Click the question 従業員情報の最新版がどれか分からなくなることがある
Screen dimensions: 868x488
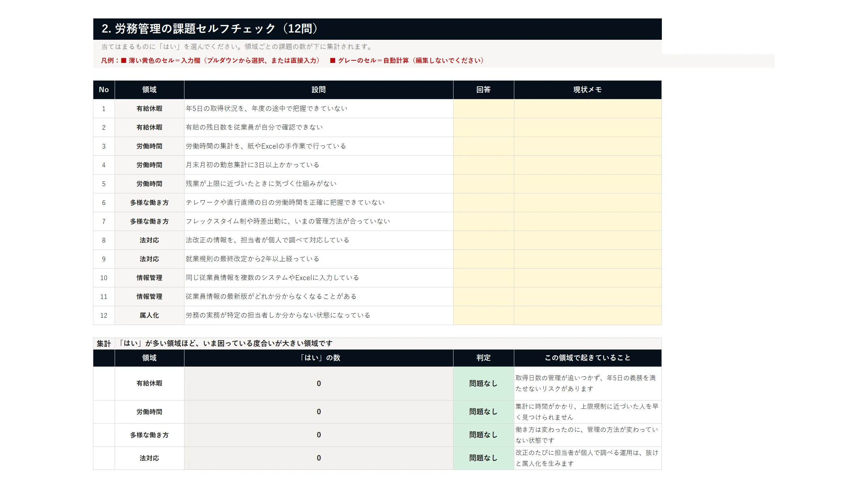click(x=271, y=296)
